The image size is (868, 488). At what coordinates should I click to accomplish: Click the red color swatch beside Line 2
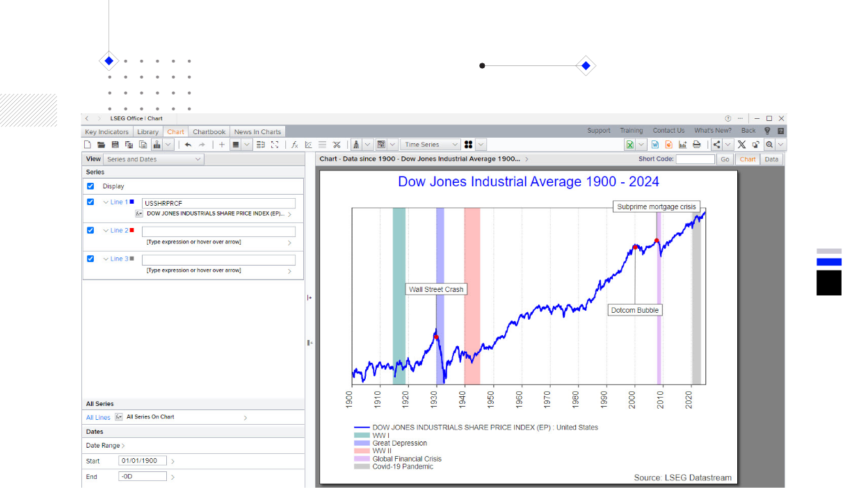pos(131,230)
